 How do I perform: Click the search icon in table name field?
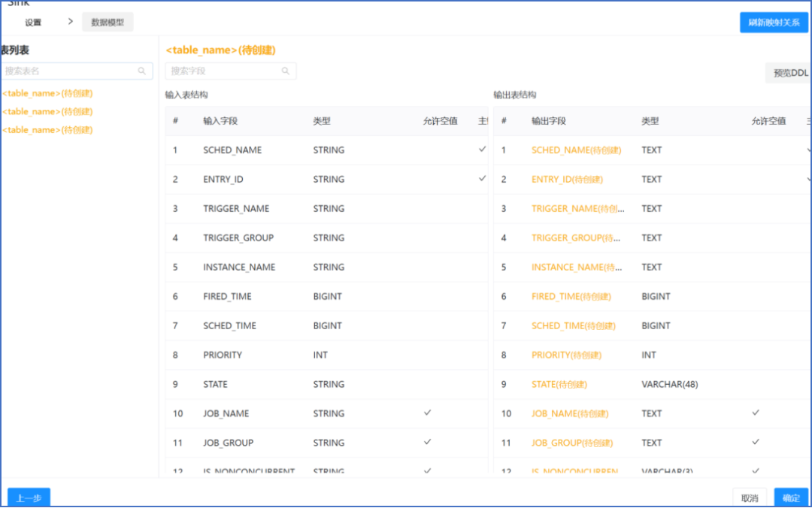pos(141,71)
